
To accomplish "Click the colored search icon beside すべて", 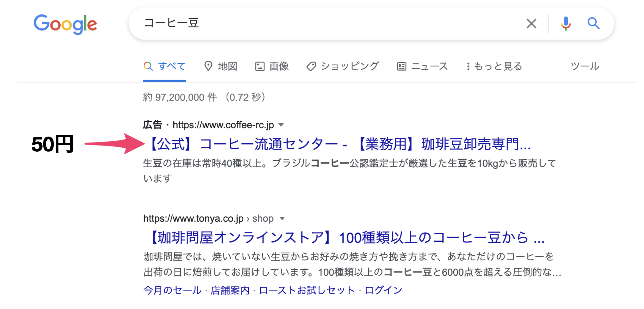I will click(148, 66).
